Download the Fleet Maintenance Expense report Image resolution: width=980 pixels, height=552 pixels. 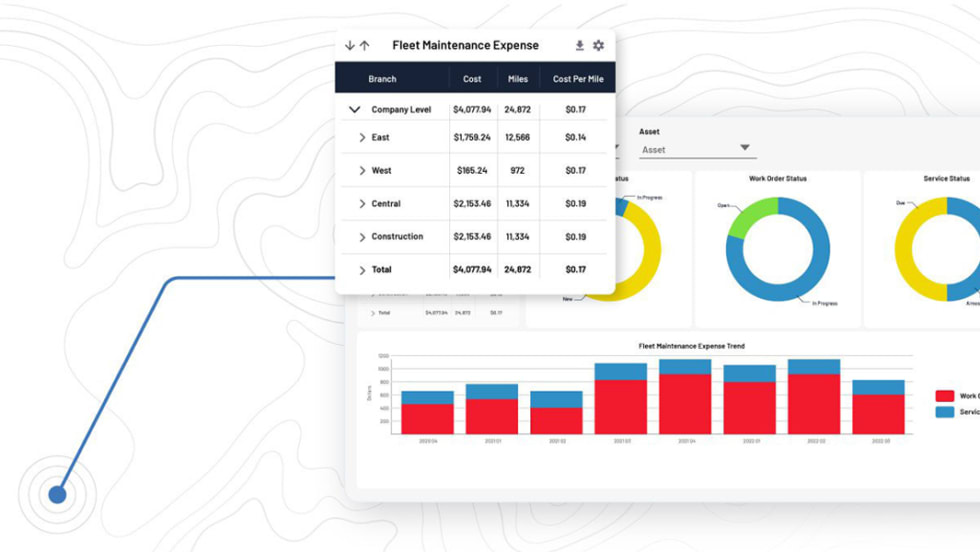pos(579,46)
